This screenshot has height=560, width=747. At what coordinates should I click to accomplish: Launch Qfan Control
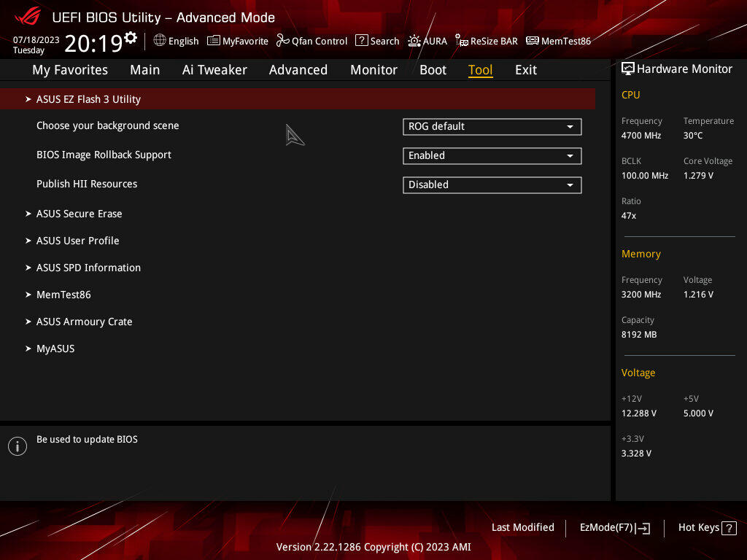point(312,41)
